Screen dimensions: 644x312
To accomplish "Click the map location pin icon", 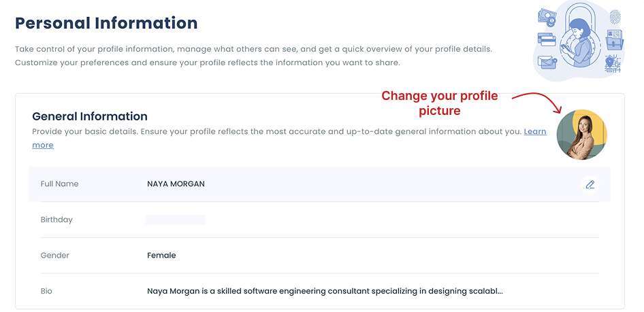I will 611,63.
